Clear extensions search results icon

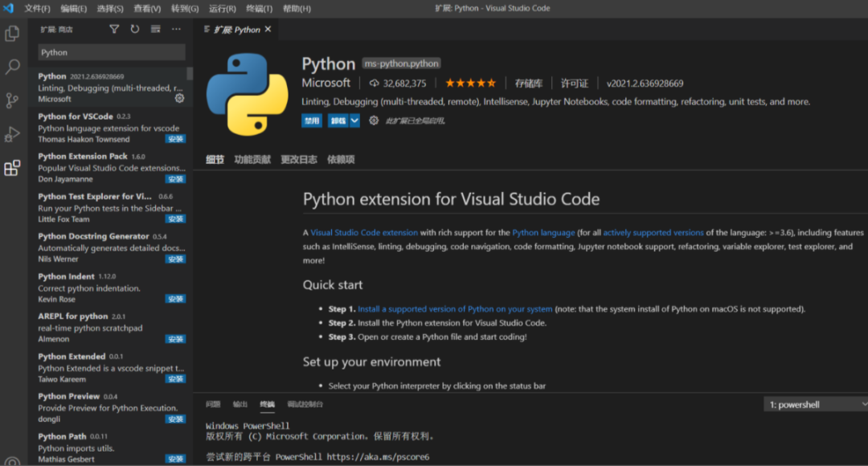(156, 29)
